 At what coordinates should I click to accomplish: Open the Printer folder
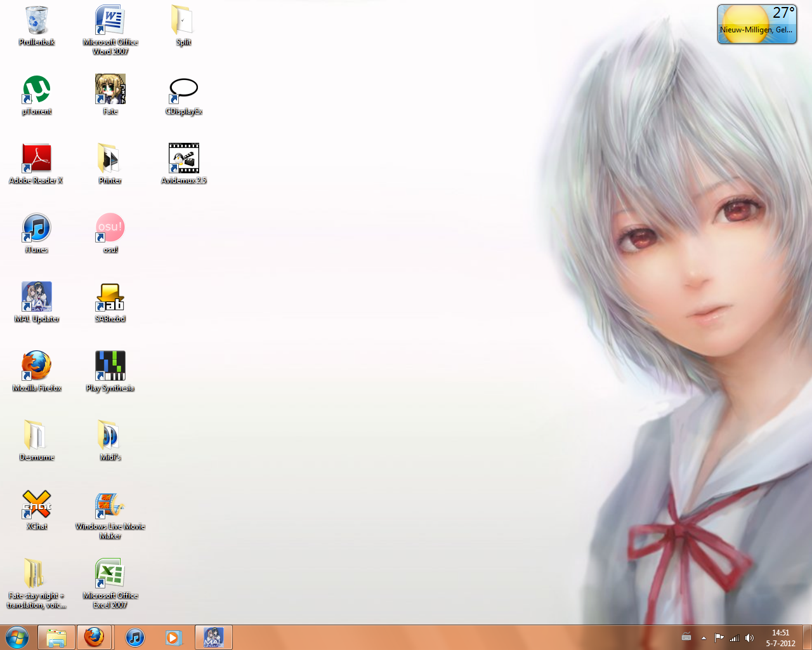[110, 164]
